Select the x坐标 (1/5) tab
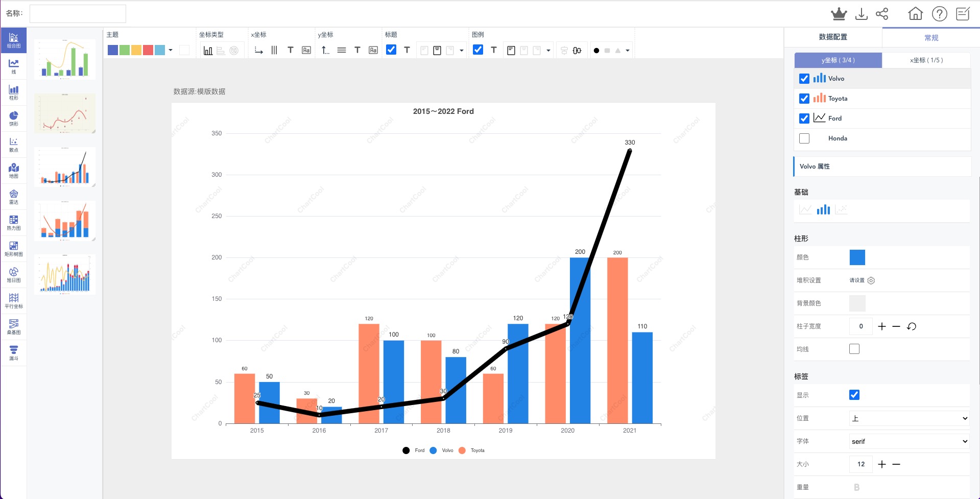Screen dimensions: 980x499 [926, 60]
